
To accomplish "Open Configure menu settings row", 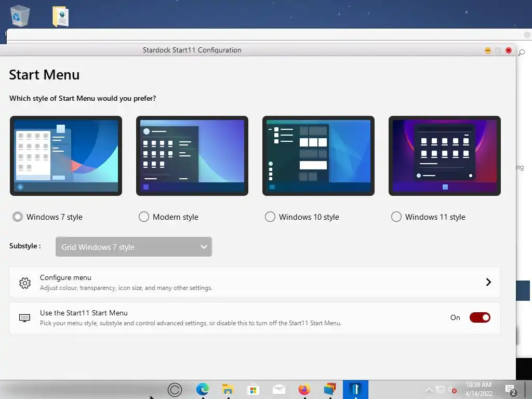I will tap(255, 282).
